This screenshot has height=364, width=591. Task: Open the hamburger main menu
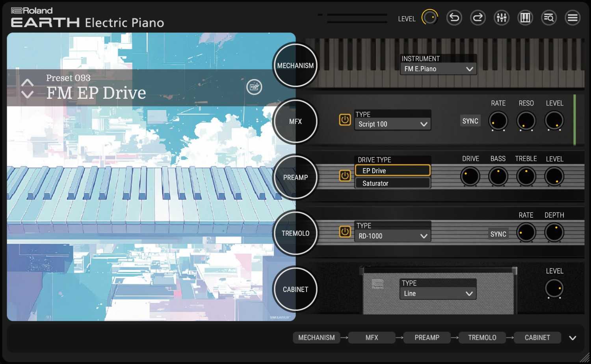[572, 18]
